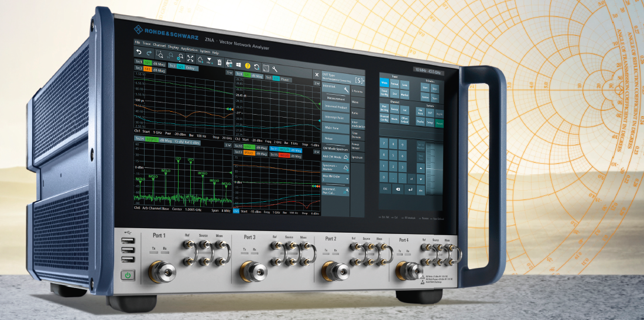
Task: Click the step down arrow key
Action: 420,179
